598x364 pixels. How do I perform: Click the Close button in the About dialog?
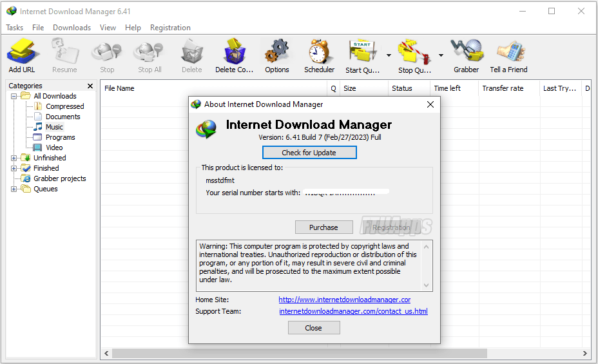click(313, 328)
